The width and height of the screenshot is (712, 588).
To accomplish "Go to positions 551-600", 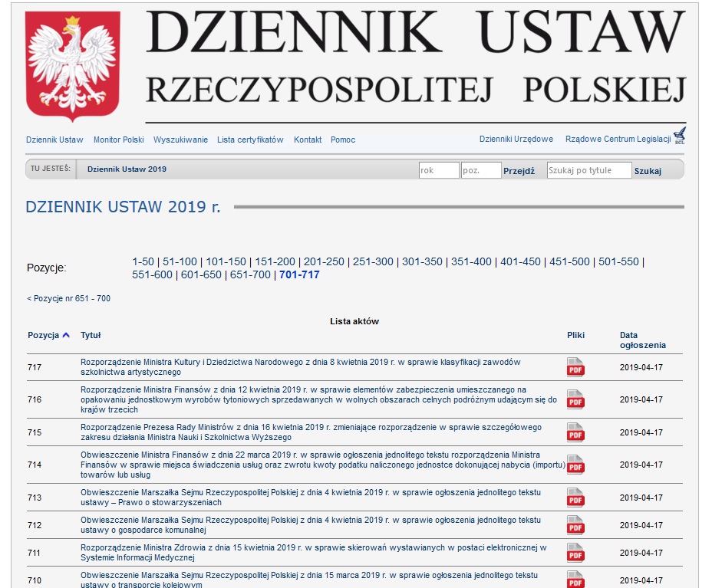I will tap(152, 275).
